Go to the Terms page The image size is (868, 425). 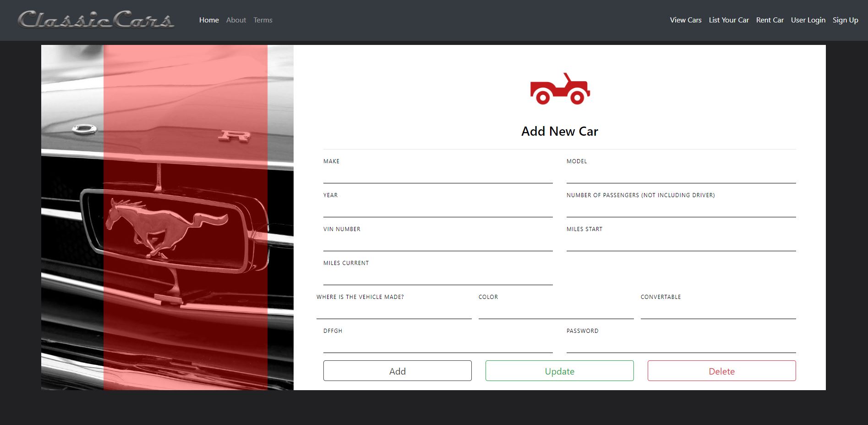[x=263, y=20]
